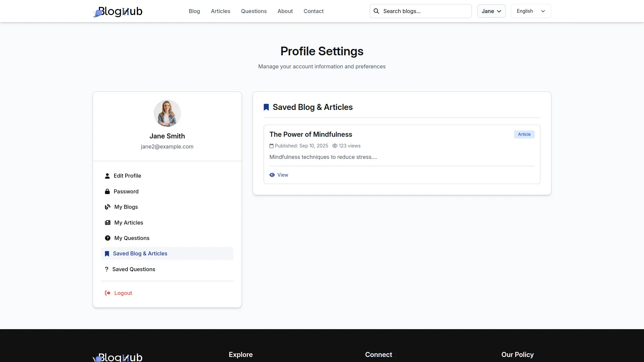Click the blog icon beside My Blogs

point(108,207)
